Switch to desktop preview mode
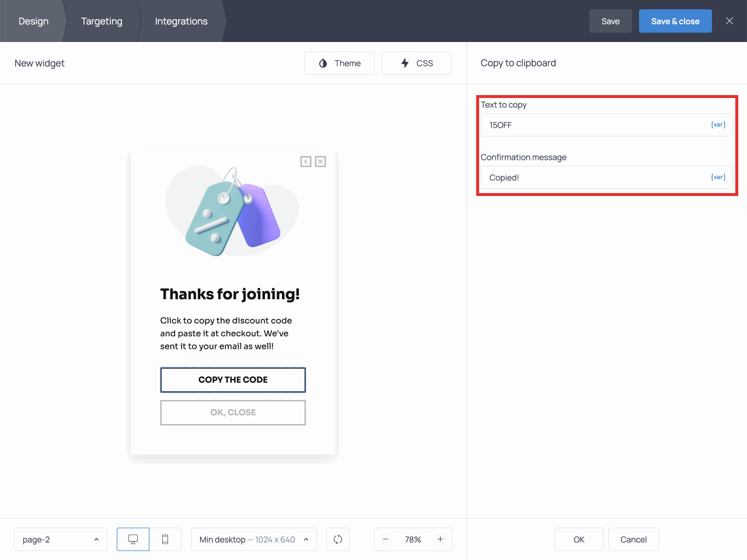Screen dimensions: 747x560 pyautogui.click(x=133, y=540)
